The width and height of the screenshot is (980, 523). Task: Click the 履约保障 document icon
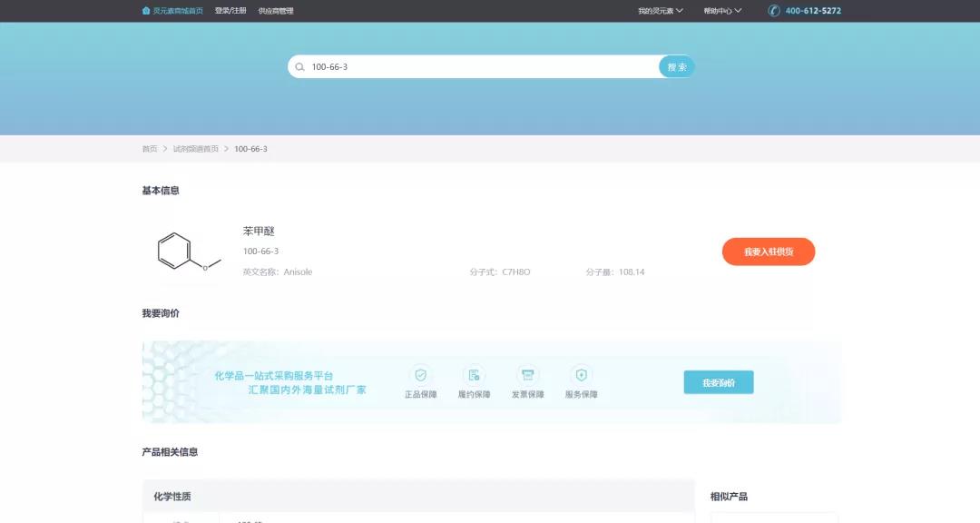474,375
